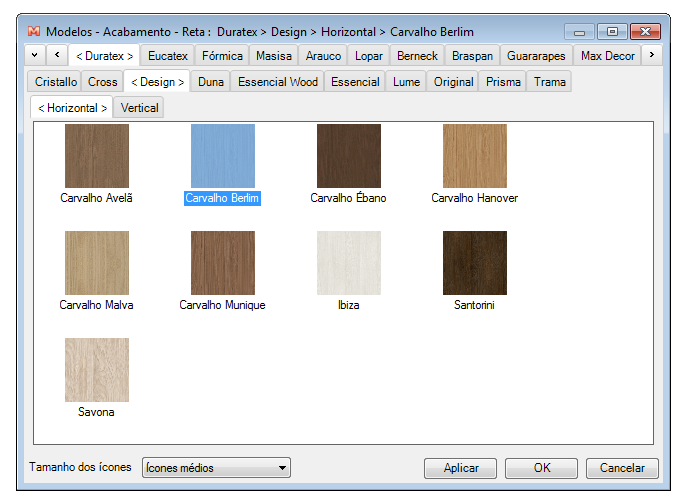Switch to the Duna line tab
Screen dimensions: 697x497
[211, 82]
